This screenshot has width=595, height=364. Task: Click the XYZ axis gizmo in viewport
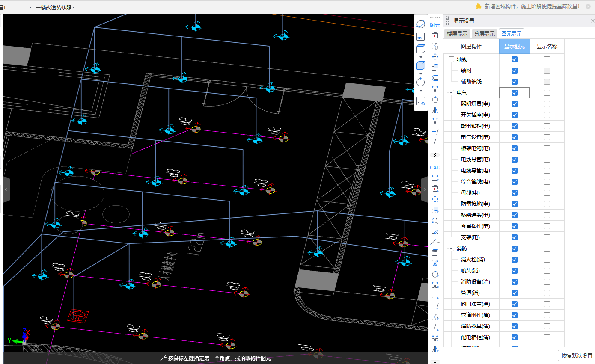[x=19, y=337]
